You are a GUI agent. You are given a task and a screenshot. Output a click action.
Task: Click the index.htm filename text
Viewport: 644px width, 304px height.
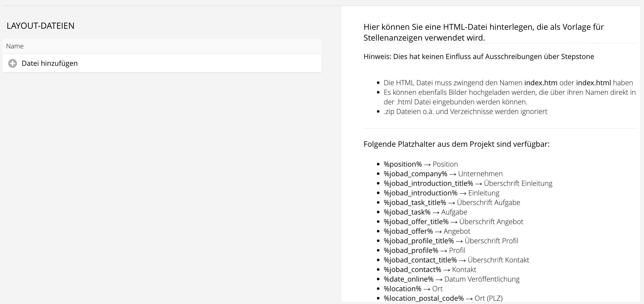541,83
